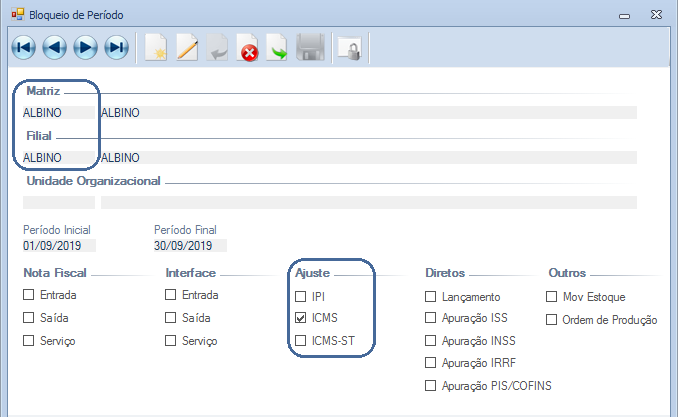Enable the Ordem de Produção checkbox
Screen dimensions: 678x417
(551, 320)
